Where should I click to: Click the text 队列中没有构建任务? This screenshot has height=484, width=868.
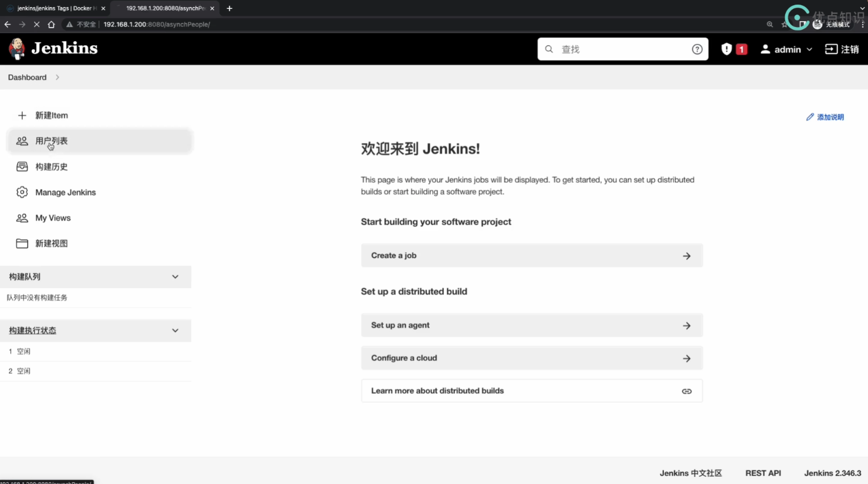tap(37, 298)
